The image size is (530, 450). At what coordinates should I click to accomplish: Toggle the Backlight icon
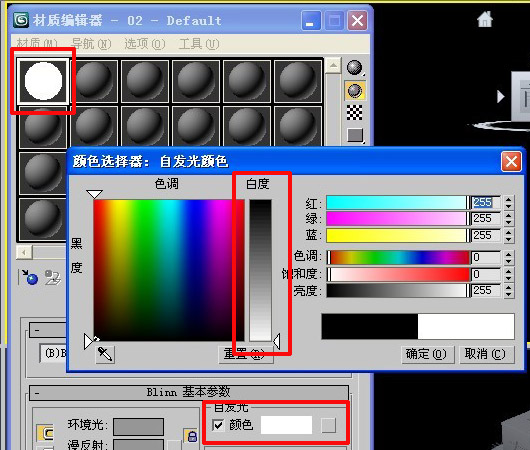355,91
